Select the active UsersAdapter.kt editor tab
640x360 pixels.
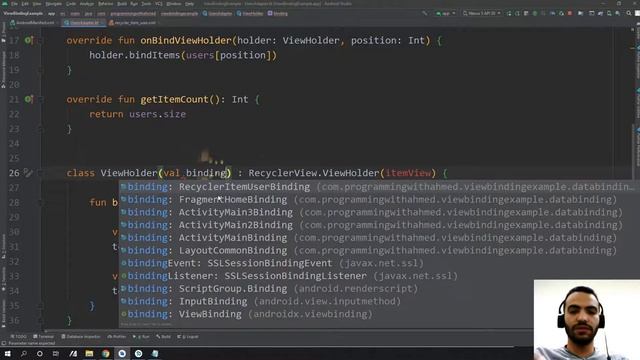coord(84,23)
